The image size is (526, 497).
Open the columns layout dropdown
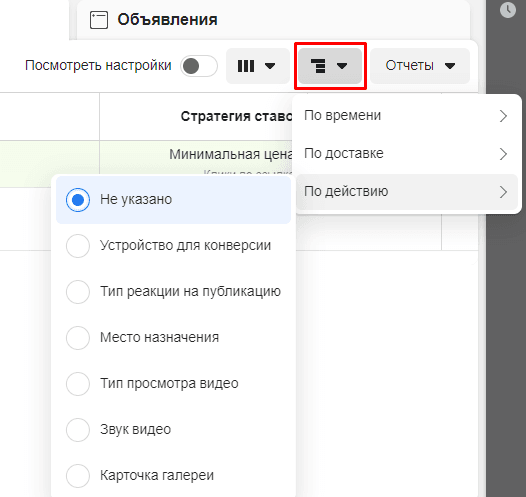(x=257, y=66)
